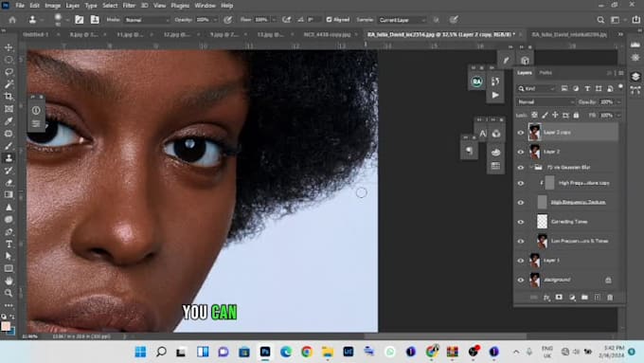The width and height of the screenshot is (644, 363).
Task: Select the Clone Stamp tool
Action: coord(9,158)
